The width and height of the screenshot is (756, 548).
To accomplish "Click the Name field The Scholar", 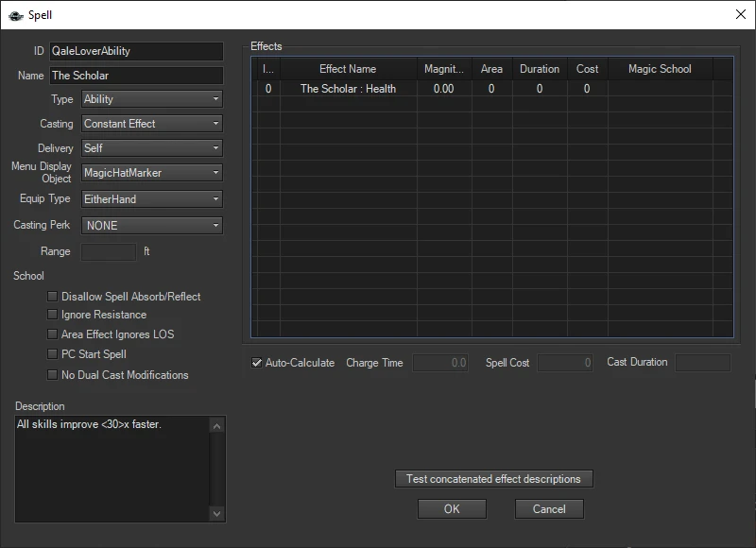I will click(136, 76).
